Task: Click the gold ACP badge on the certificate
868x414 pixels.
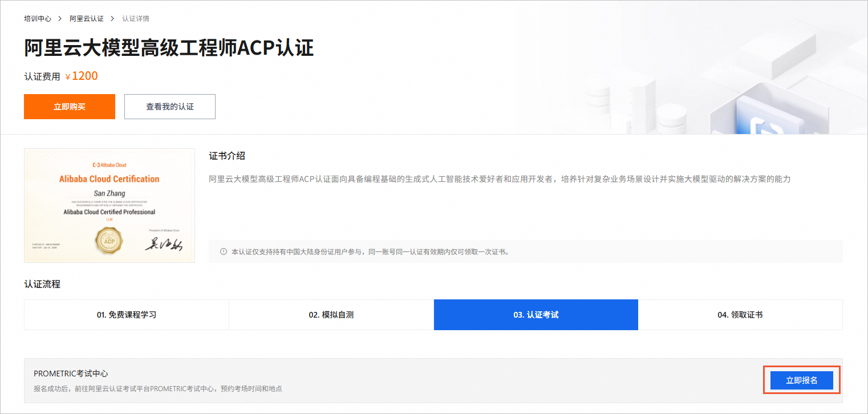Action: pyautogui.click(x=109, y=240)
